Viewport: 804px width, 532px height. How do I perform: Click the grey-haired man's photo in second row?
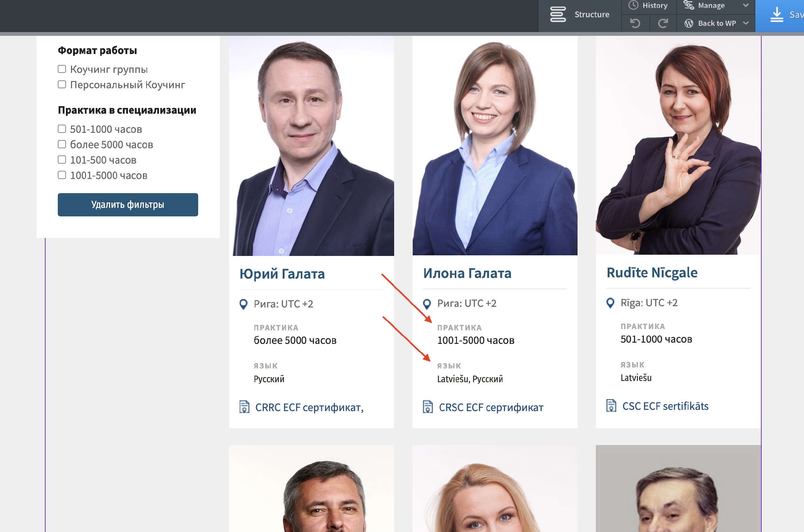pos(312,489)
